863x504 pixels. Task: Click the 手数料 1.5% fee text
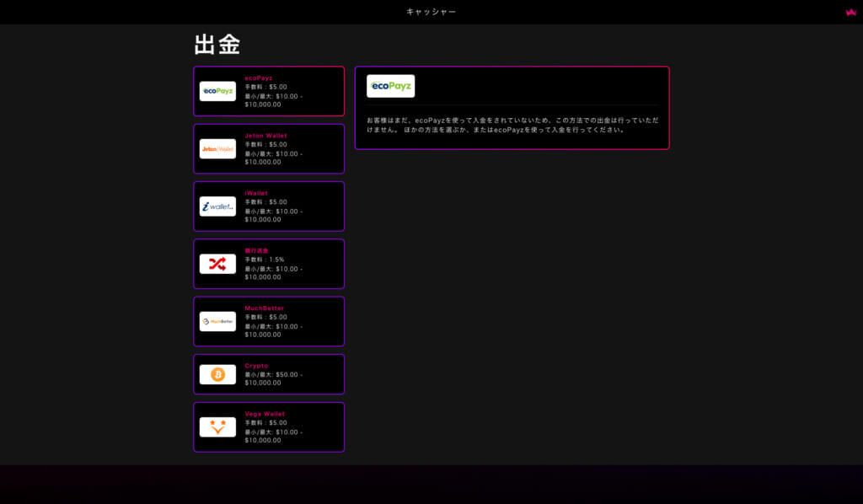click(x=265, y=260)
